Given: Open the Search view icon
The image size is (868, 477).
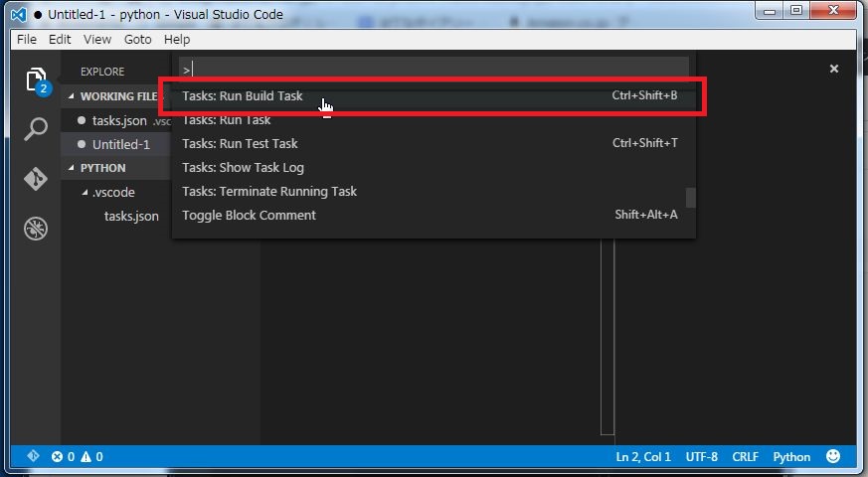Looking at the screenshot, I should tap(36, 129).
